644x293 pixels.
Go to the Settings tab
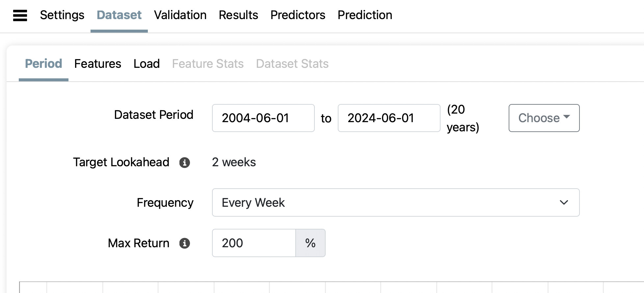click(x=62, y=15)
